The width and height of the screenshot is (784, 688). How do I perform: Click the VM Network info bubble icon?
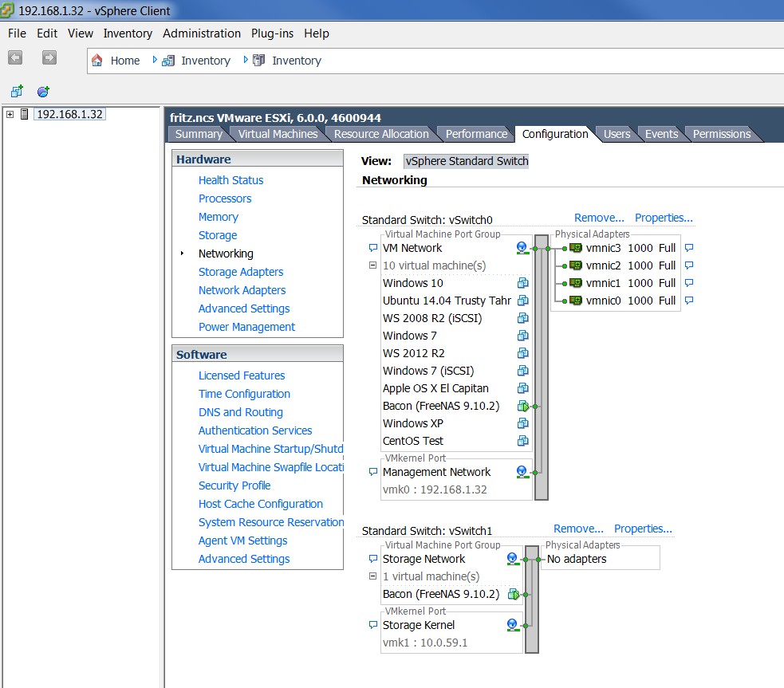coord(372,248)
